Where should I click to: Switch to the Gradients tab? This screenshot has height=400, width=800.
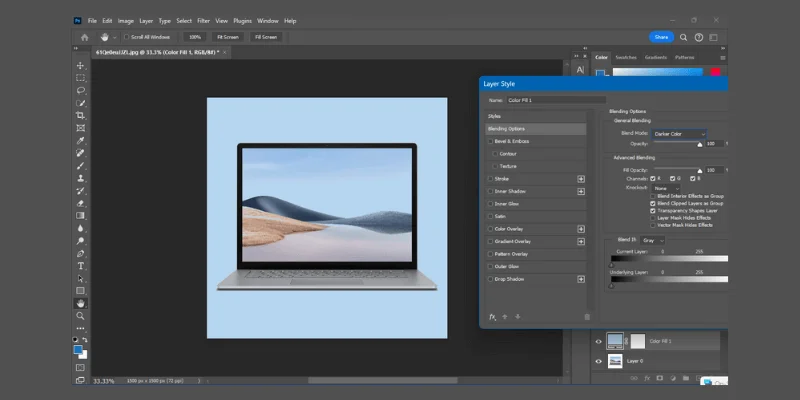click(656, 58)
